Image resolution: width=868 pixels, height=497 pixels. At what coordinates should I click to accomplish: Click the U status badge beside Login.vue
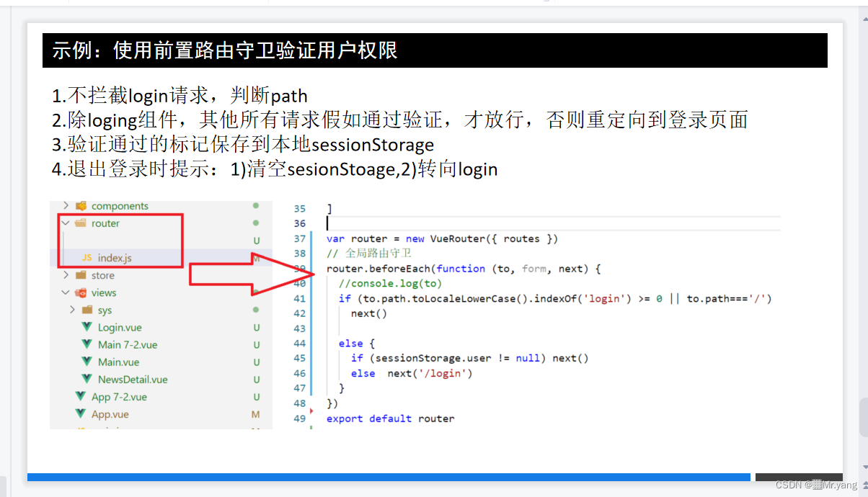coord(256,327)
